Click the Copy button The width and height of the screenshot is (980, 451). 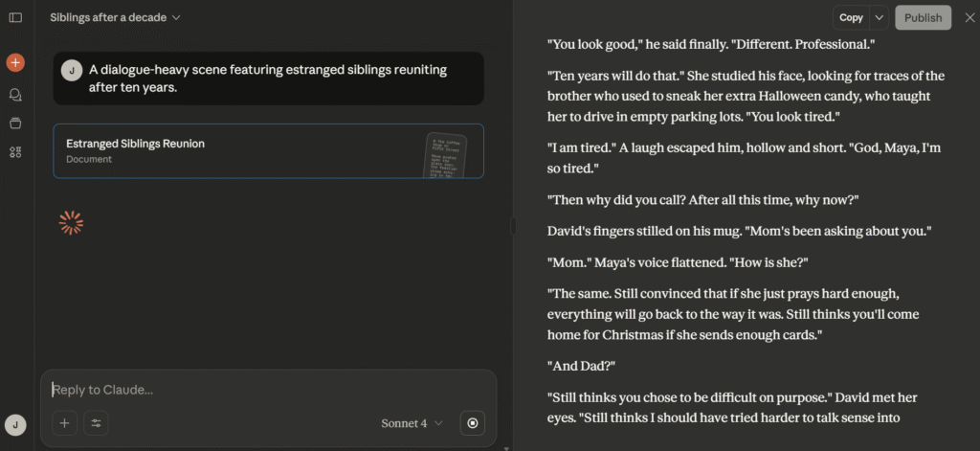[851, 17]
